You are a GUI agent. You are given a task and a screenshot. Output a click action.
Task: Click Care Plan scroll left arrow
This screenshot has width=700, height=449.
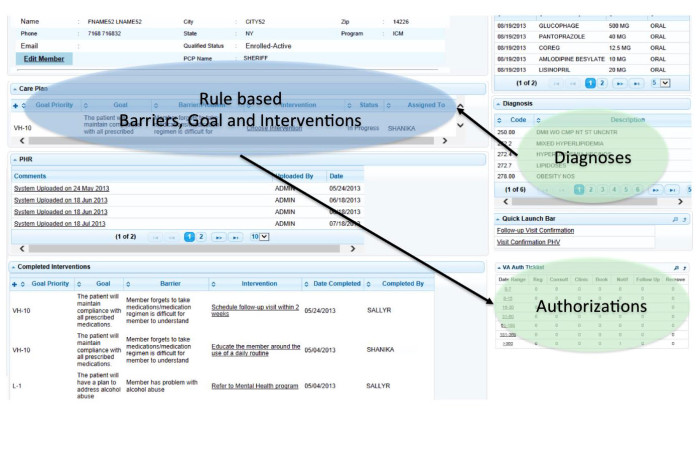tap(22, 141)
